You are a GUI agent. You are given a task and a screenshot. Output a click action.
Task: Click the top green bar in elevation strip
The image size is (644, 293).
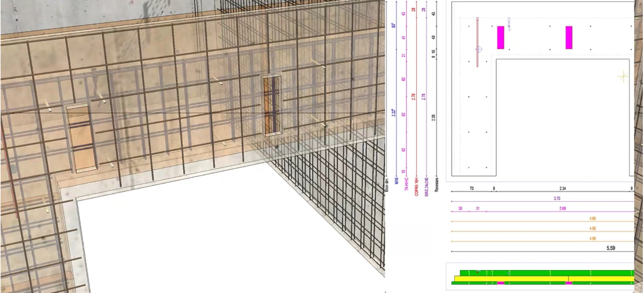coord(544,272)
